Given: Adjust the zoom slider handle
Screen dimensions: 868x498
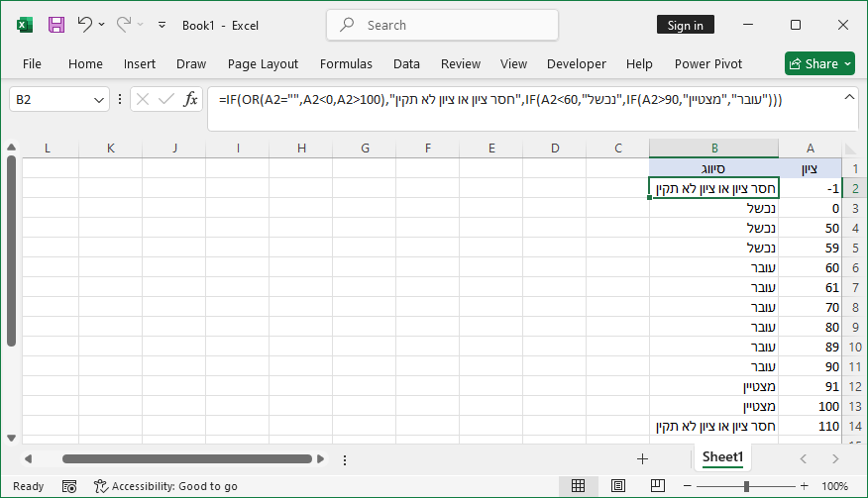Looking at the screenshot, I should click(746, 486).
